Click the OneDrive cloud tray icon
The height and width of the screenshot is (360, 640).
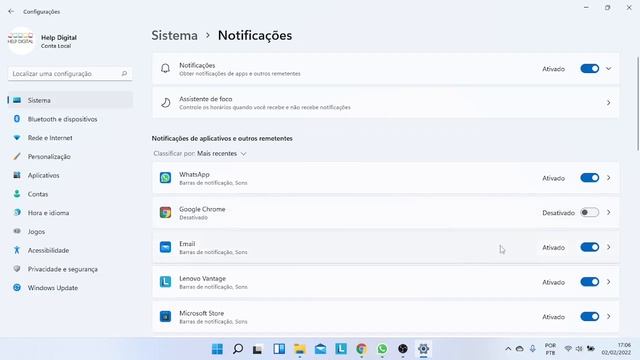[x=520, y=349]
